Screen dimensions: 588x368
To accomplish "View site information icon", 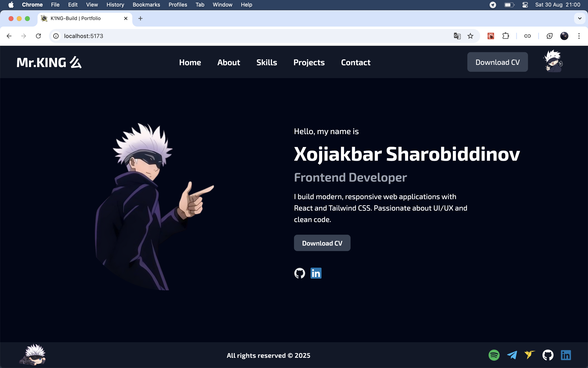I will [56, 36].
